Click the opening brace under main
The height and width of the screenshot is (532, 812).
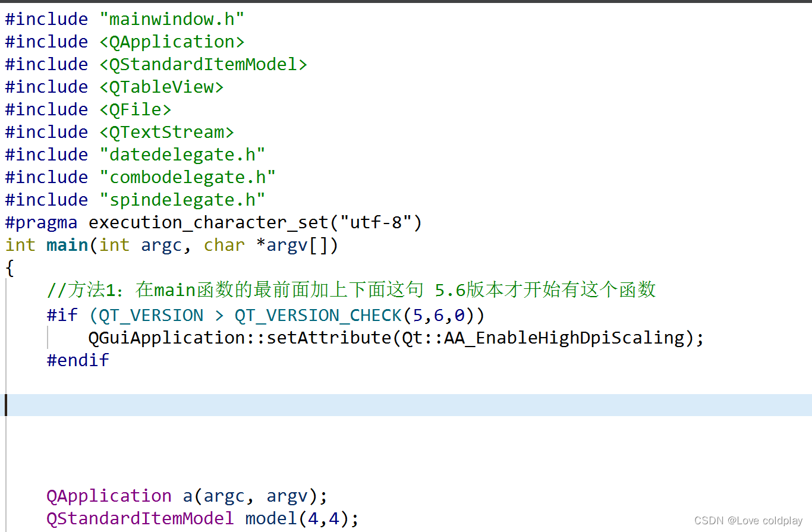8,268
